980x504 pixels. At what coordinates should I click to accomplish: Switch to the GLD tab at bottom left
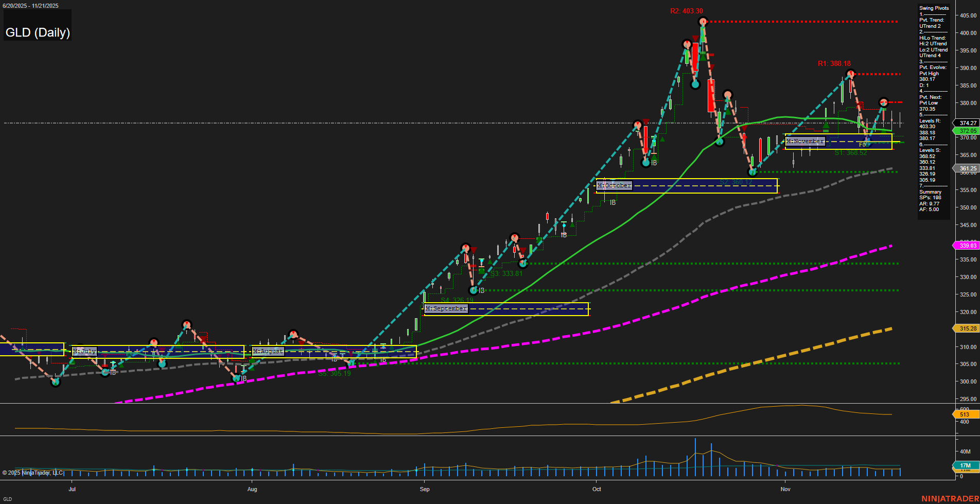click(x=7, y=499)
